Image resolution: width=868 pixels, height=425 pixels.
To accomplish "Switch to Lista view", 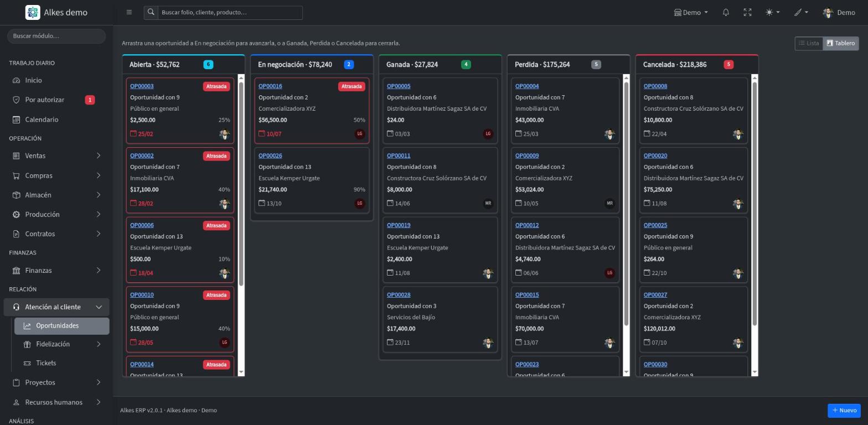I will [x=809, y=43].
